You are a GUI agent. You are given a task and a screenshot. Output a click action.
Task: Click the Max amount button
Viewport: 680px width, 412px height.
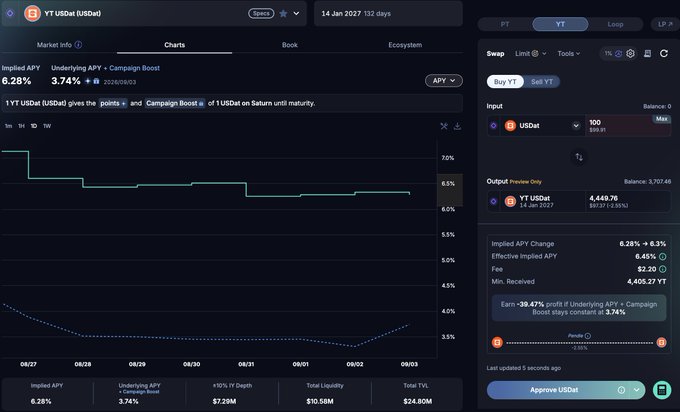(662, 119)
